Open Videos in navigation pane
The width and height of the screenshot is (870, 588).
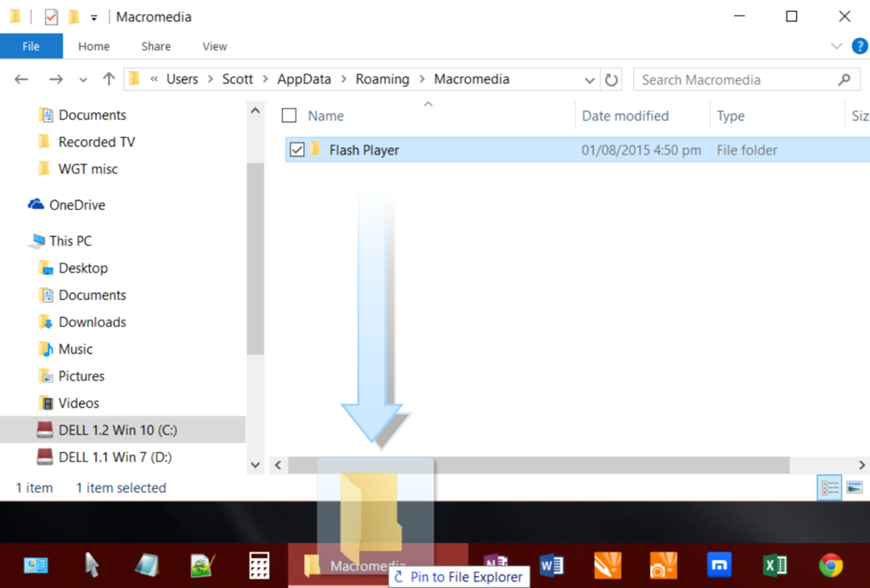coord(79,404)
